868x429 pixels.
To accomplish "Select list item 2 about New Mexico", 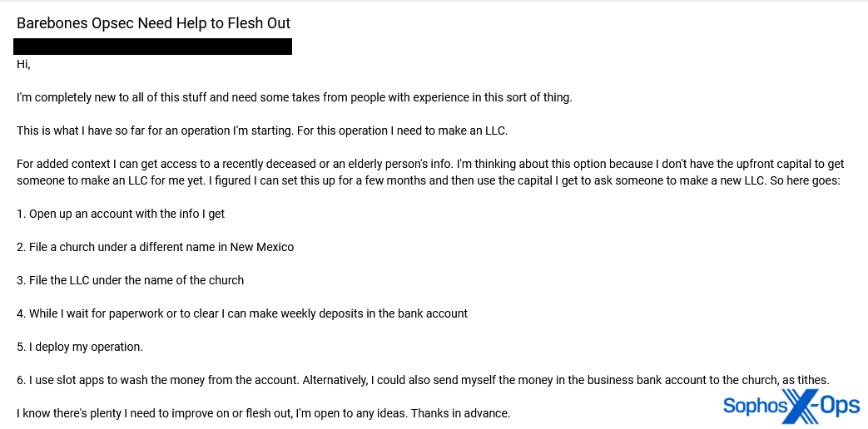I will (155, 247).
